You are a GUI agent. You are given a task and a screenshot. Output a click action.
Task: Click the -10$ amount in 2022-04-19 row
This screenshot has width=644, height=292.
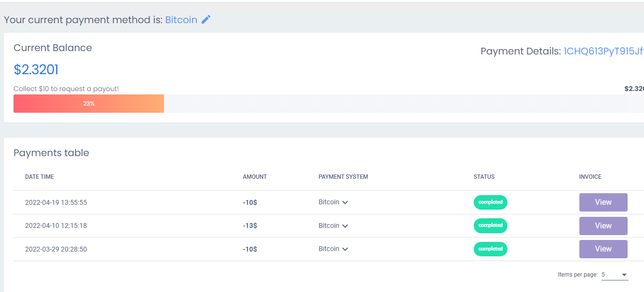(x=250, y=202)
